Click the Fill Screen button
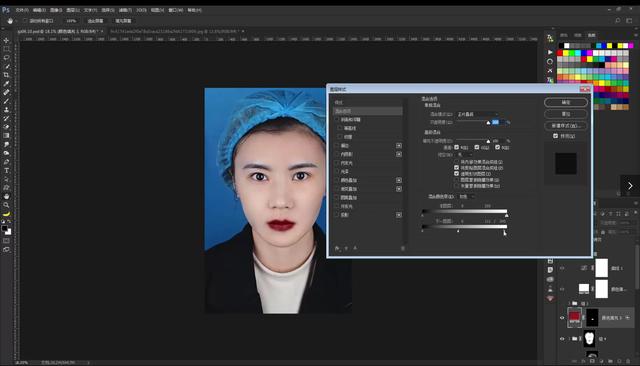 point(123,20)
